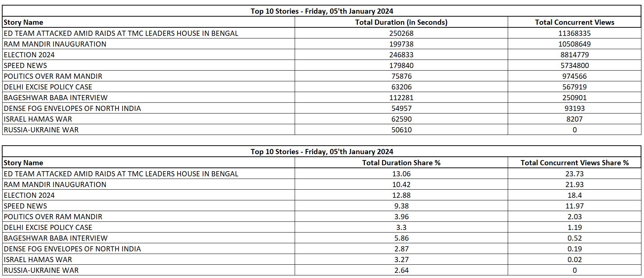
Task: Click the 'Total Duration Share %' header
Action: coord(401,163)
